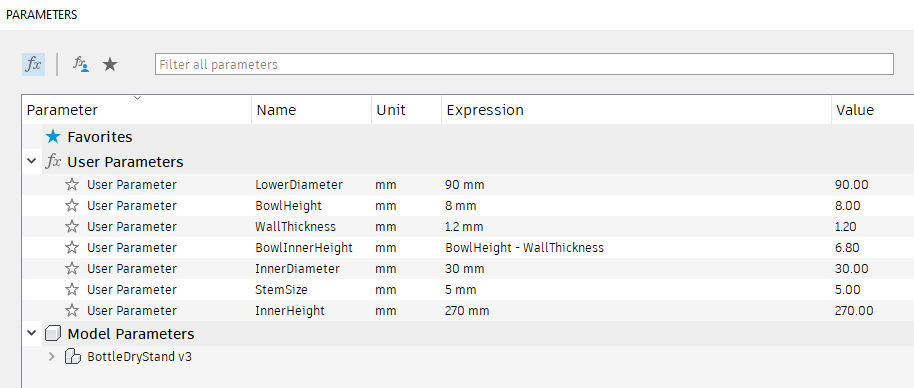Click the mm unit of LowerDiameter row
The image size is (914, 388).
point(386,185)
